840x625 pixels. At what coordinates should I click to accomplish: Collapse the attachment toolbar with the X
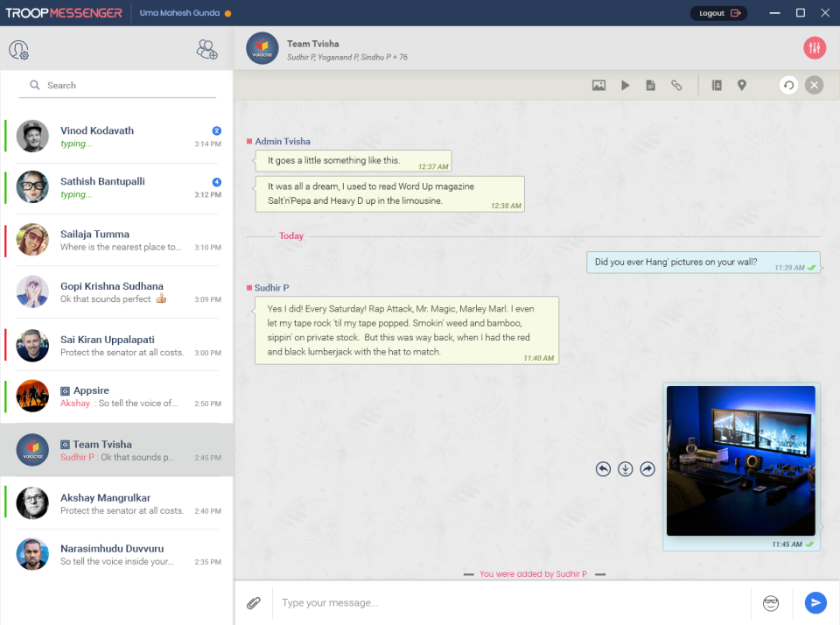click(x=814, y=85)
